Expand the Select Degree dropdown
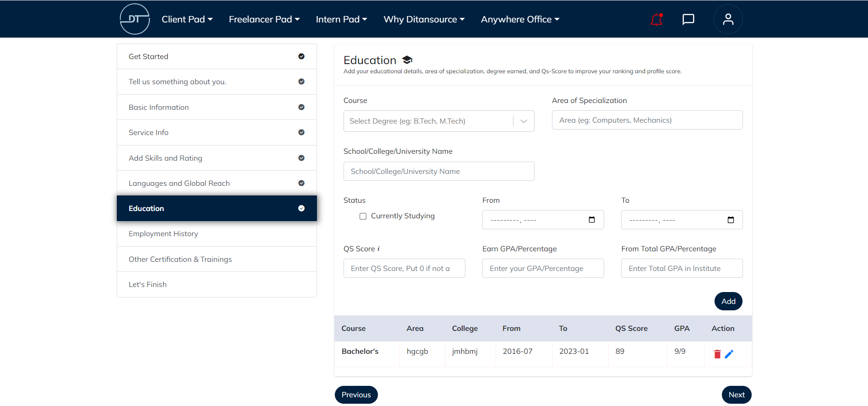 coord(524,121)
